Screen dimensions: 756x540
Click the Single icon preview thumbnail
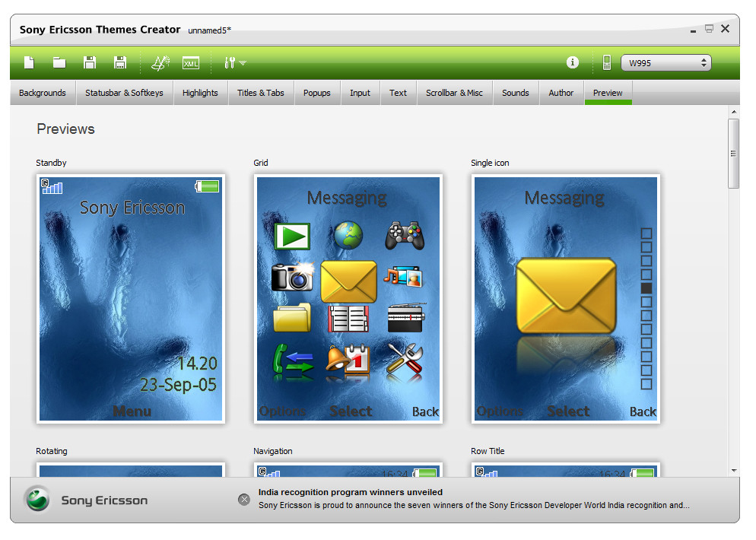(x=565, y=298)
